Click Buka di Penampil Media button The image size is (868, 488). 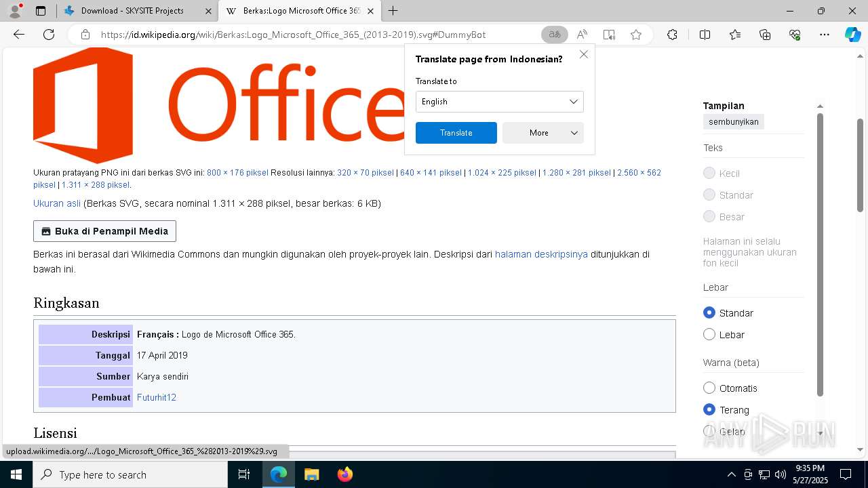[105, 231]
